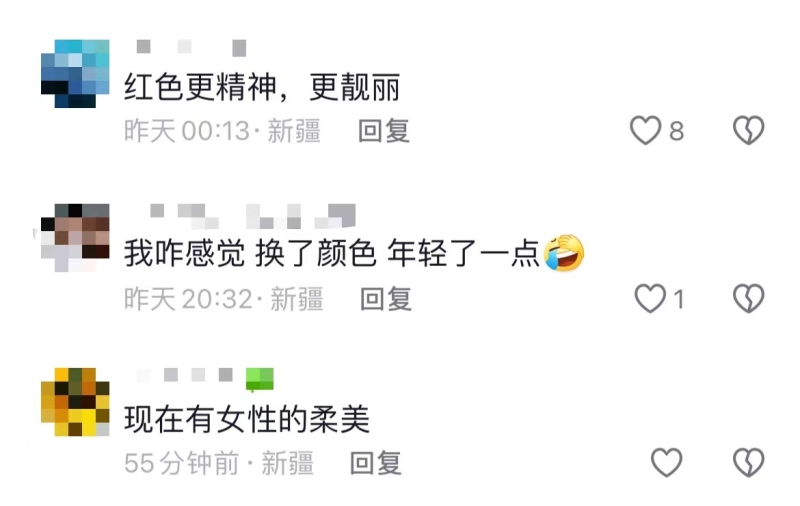Viewport: 800px width, 506px height.
Task: Reply to the 红色更精神 comment
Action: (x=384, y=131)
